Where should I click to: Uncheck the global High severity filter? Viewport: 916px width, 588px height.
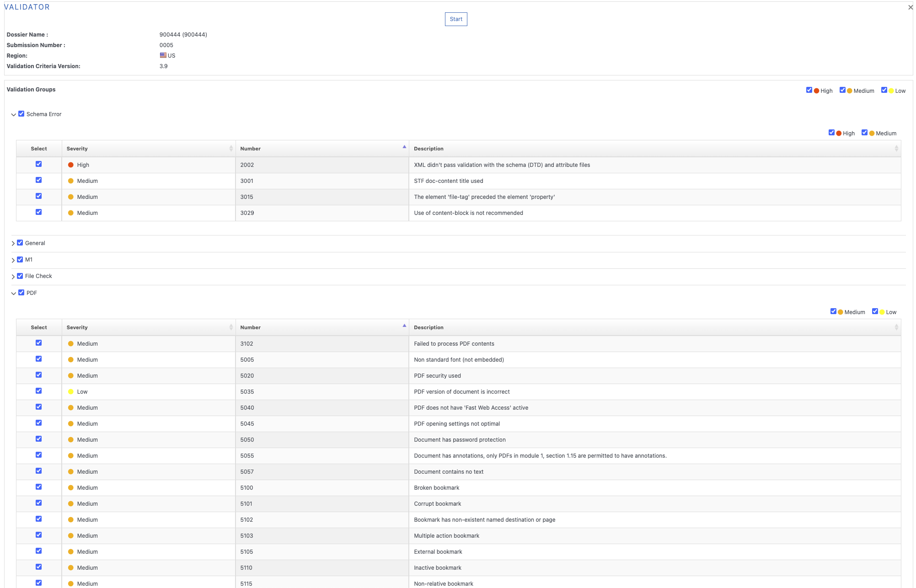click(x=809, y=90)
